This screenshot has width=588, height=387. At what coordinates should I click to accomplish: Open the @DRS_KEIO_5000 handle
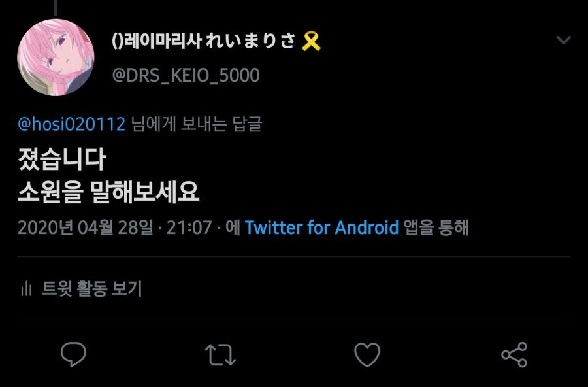[186, 75]
